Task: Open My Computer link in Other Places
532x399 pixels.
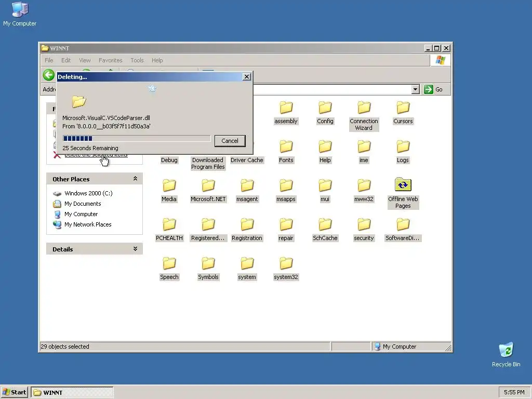Action: pyautogui.click(x=81, y=214)
